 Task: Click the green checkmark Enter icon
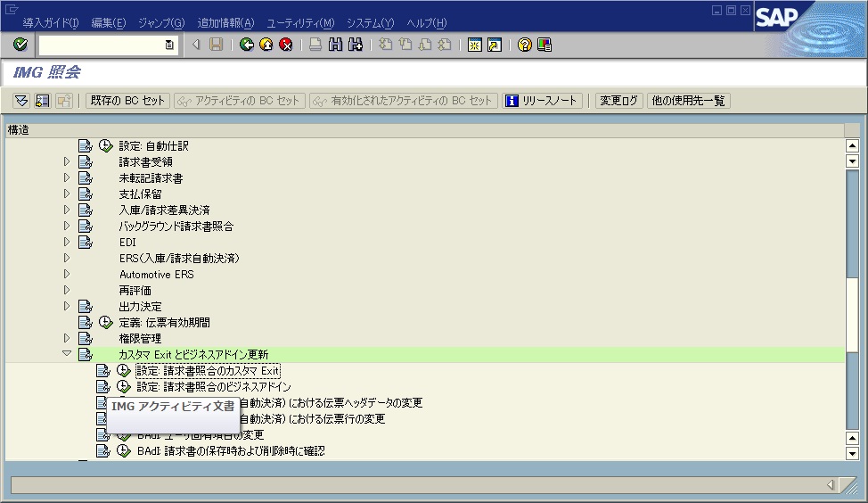pyautogui.click(x=20, y=45)
